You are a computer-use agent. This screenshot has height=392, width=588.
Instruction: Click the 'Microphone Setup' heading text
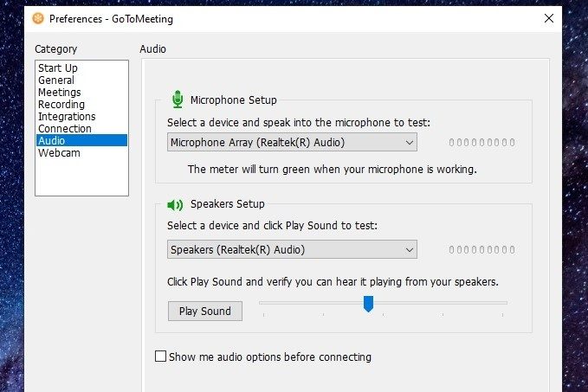pyautogui.click(x=233, y=100)
